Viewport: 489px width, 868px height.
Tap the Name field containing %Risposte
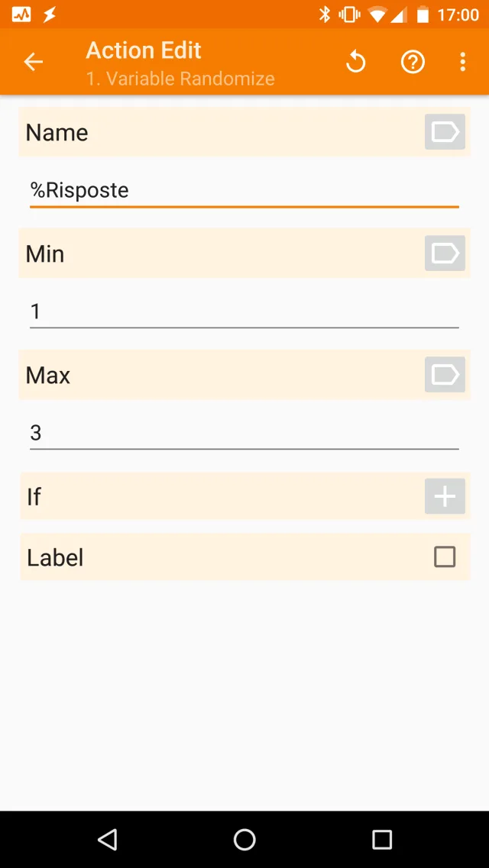244,189
